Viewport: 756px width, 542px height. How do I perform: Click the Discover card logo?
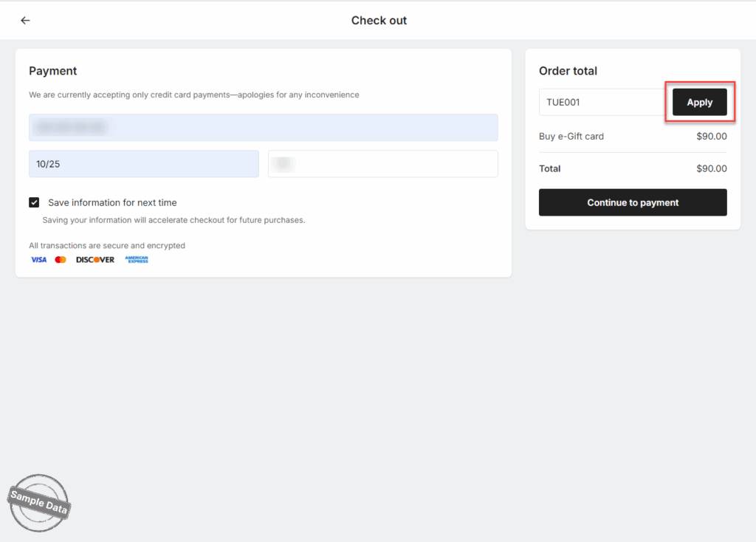click(x=95, y=260)
